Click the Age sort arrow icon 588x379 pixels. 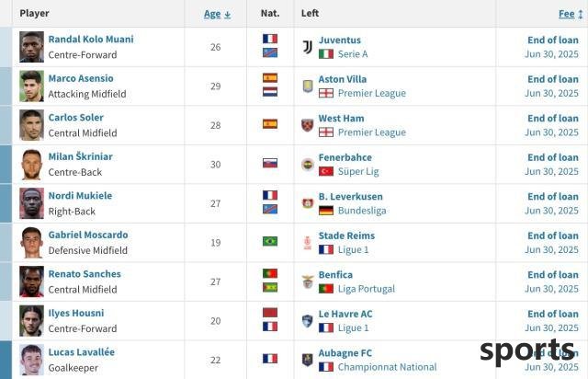227,15
